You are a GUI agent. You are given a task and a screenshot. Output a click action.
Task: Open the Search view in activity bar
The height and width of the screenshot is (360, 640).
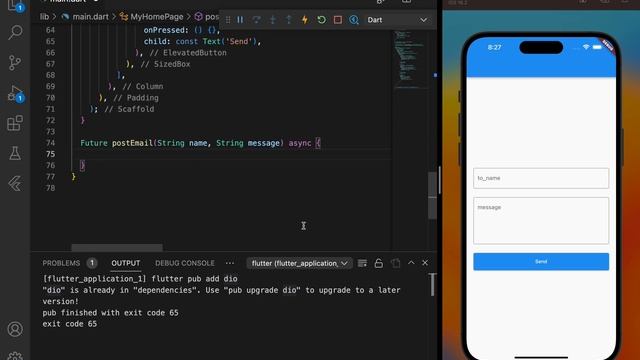[x=15, y=32]
